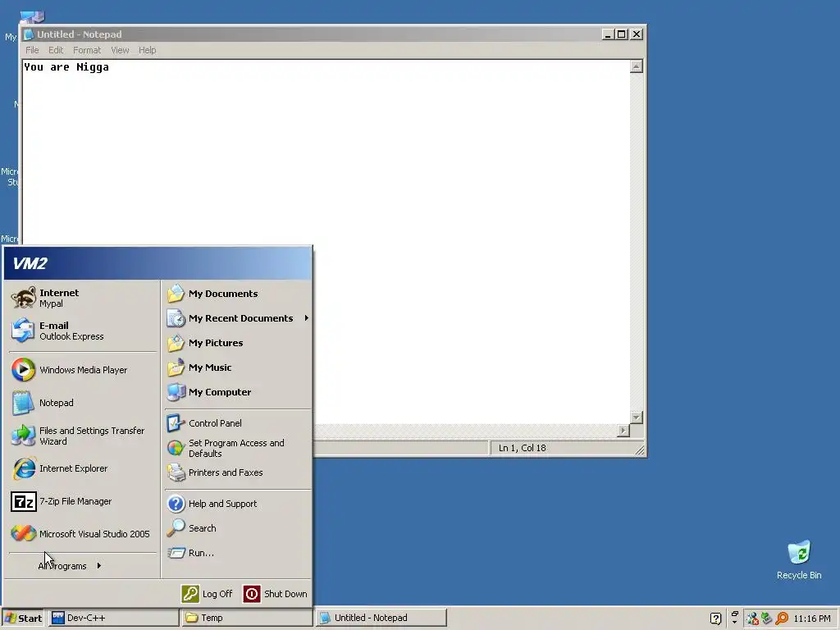Open Help and Support icon
This screenshot has width=840, height=630.
tap(176, 504)
